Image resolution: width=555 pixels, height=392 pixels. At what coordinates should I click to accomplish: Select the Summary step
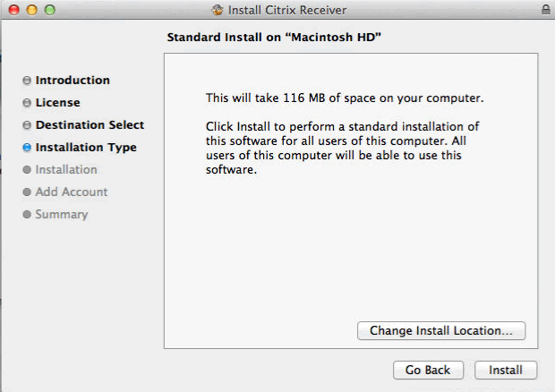pos(62,215)
